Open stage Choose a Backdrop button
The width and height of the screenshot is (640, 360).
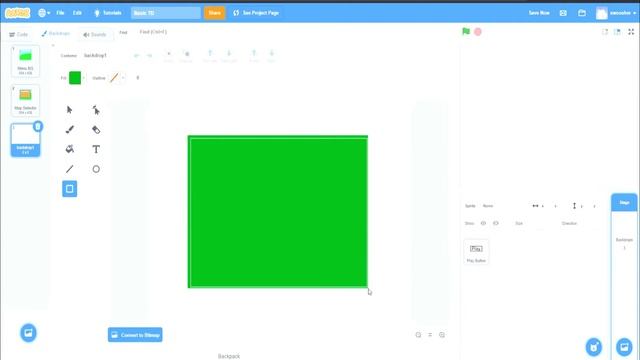pyautogui.click(x=624, y=347)
